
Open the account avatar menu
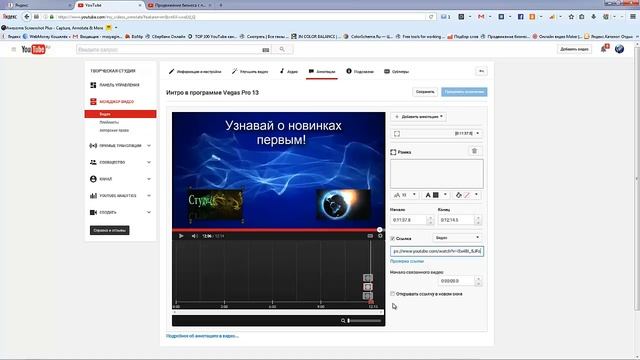click(x=619, y=49)
